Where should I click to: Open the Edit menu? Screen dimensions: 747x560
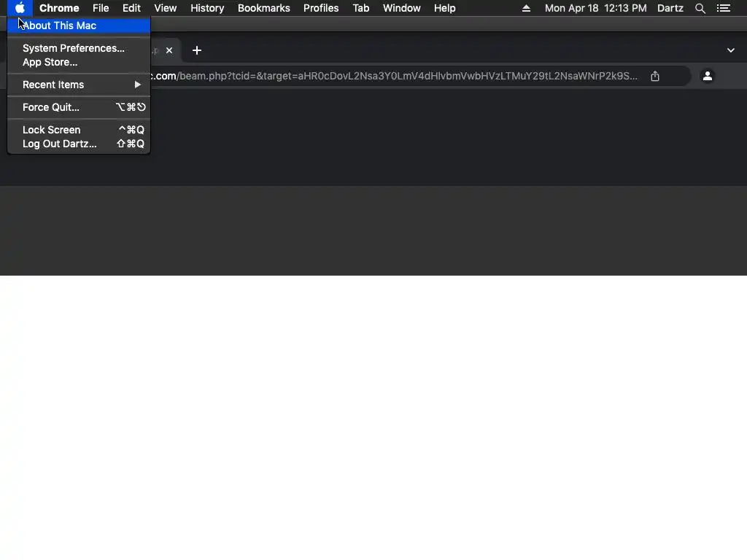[131, 8]
